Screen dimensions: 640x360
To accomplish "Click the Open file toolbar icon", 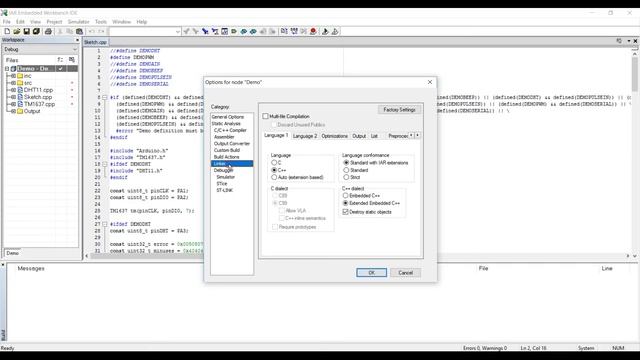I will tap(17, 31).
